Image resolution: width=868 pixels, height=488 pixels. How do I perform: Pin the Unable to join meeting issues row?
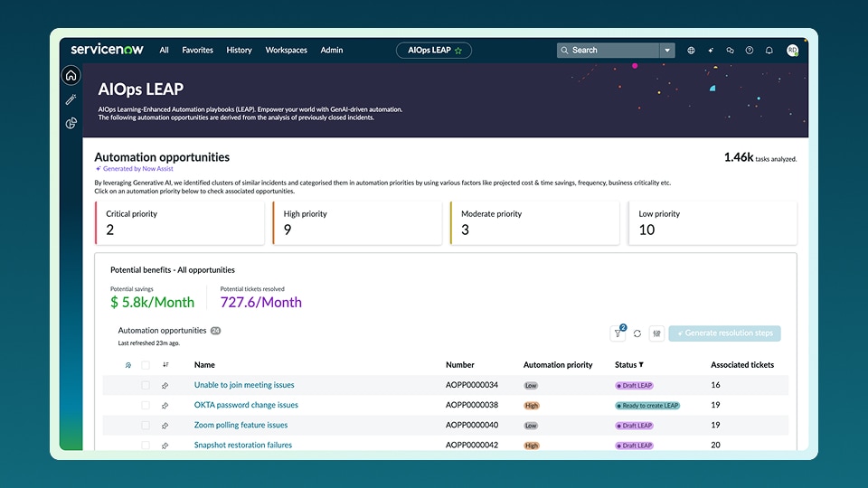(x=165, y=386)
